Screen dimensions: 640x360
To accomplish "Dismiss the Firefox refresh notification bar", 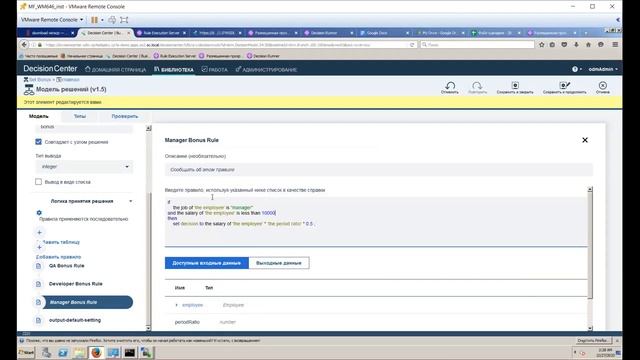I will click(617, 340).
